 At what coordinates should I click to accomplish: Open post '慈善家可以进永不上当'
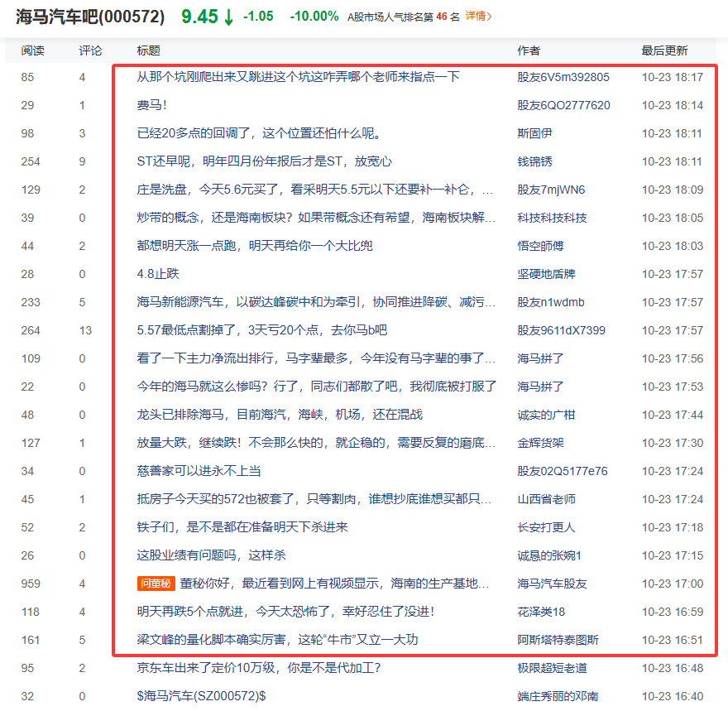click(199, 471)
